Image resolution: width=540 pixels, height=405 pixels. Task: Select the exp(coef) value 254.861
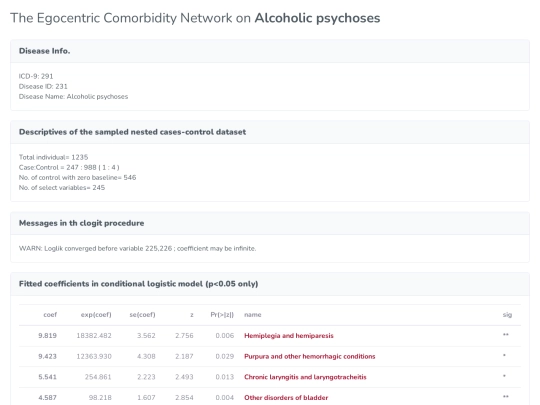point(98,377)
